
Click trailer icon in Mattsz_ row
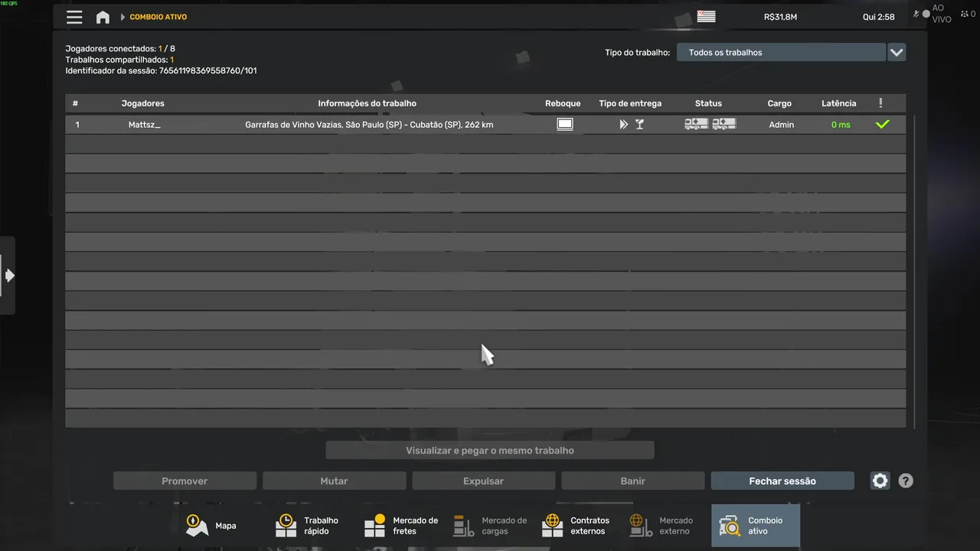point(565,124)
